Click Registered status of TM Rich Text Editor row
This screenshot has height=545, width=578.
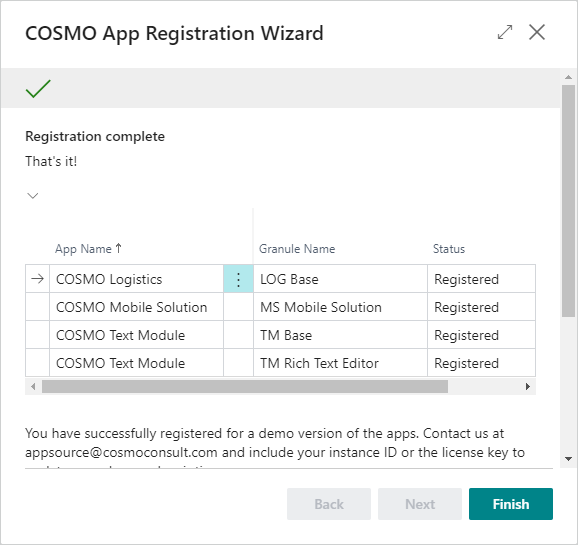[481, 363]
